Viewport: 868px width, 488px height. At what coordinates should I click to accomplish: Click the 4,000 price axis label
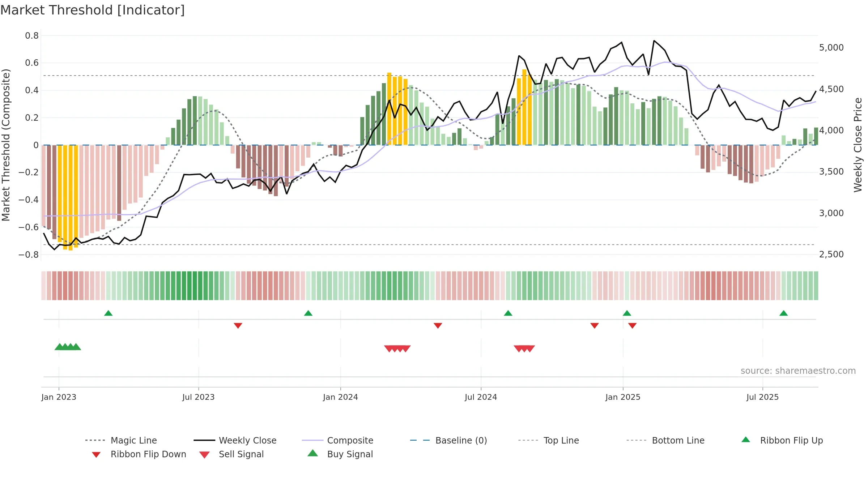(x=831, y=130)
